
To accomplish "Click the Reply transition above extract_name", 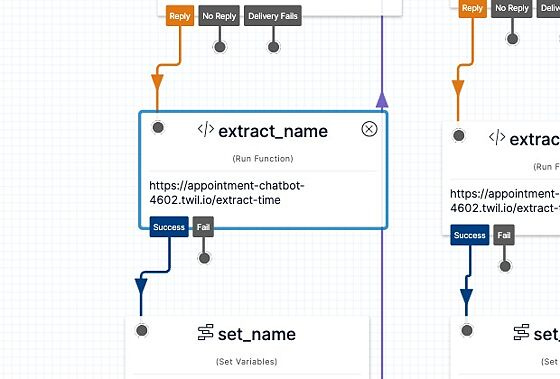I will (180, 16).
